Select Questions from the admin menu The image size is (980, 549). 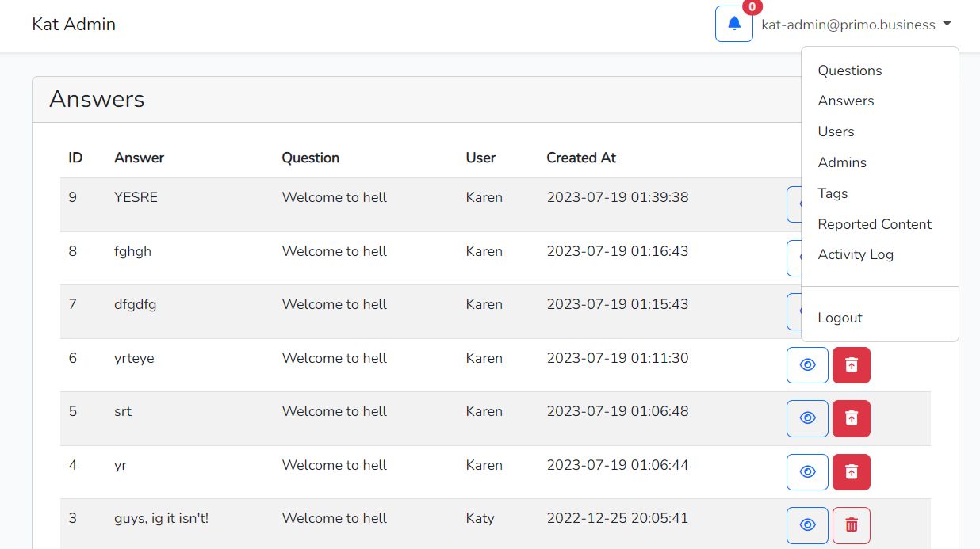coord(850,71)
